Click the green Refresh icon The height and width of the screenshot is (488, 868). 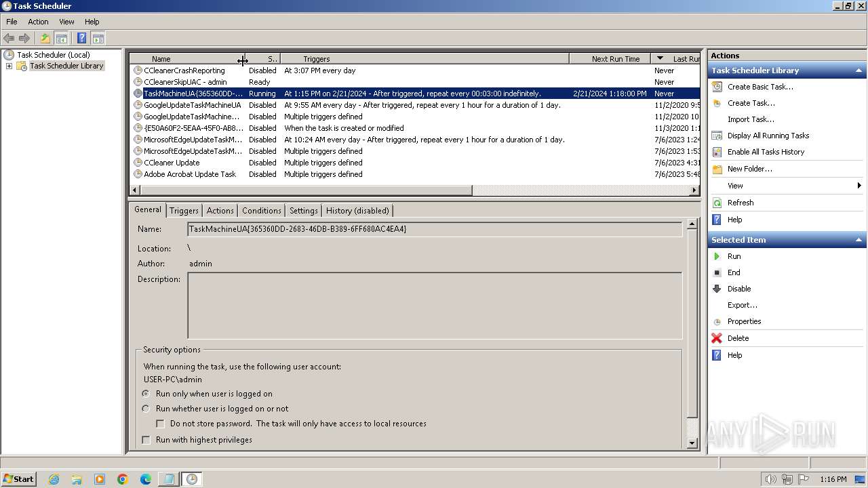(717, 203)
